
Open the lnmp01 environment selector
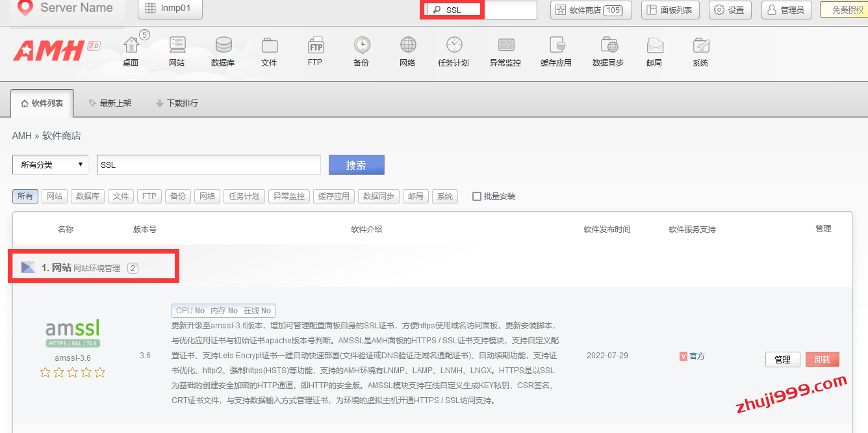click(170, 9)
